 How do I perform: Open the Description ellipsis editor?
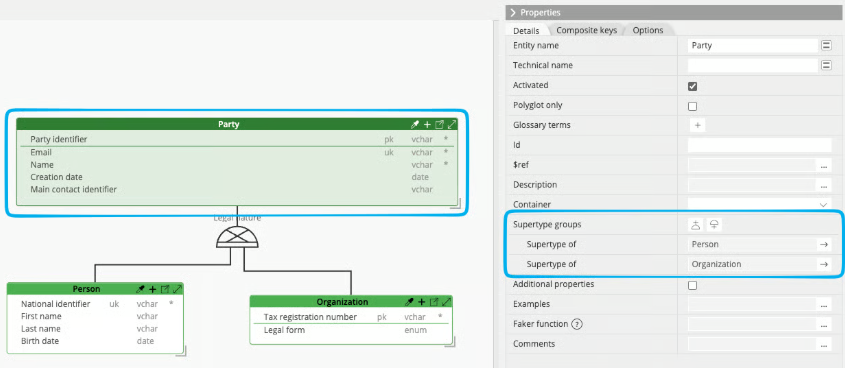tap(824, 185)
